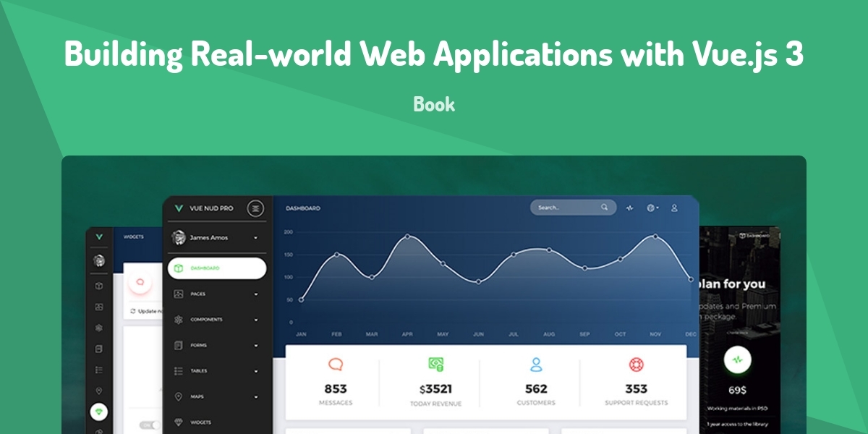The image size is (868, 434).
Task: Open the globe dropdown in top bar
Action: 652,208
